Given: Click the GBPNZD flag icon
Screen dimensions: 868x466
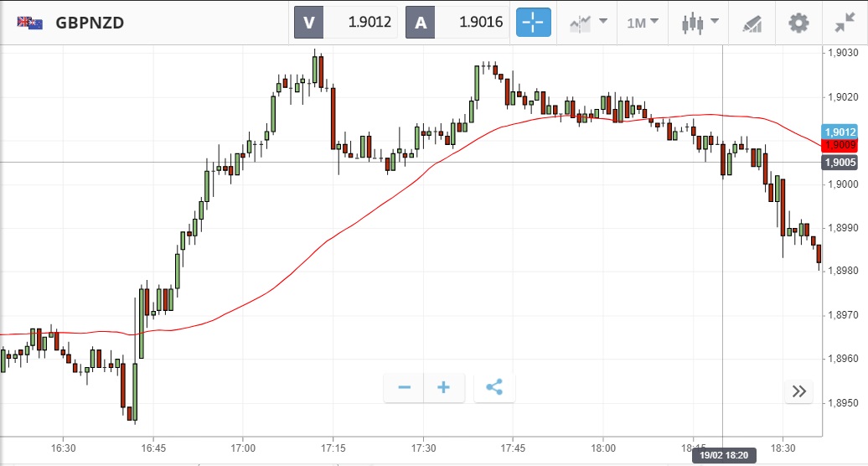Looking at the screenshot, I should (30, 23).
